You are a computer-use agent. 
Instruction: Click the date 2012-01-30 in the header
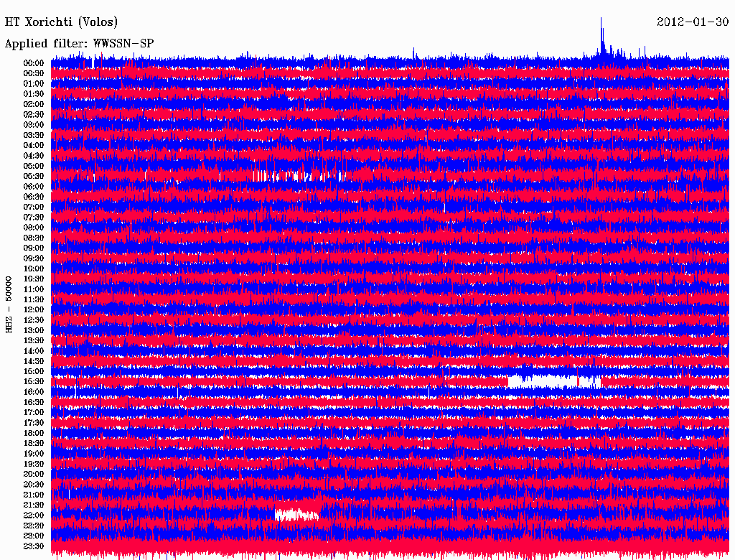click(x=693, y=22)
